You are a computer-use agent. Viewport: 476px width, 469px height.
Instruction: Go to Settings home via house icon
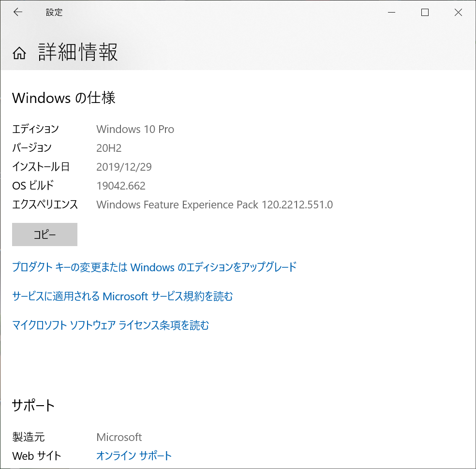coord(19,53)
